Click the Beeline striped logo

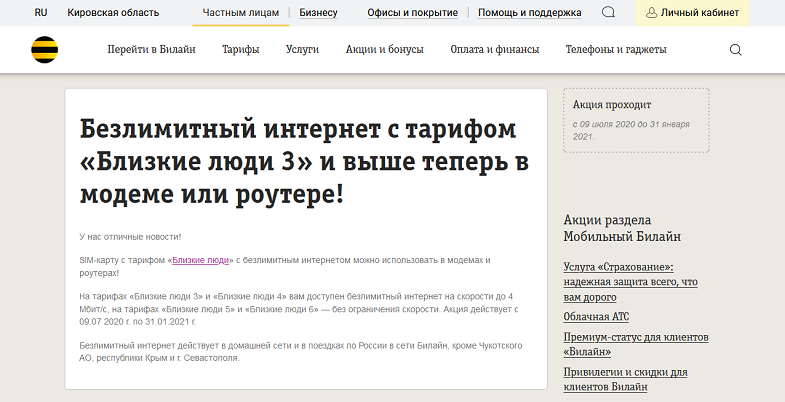[45, 50]
